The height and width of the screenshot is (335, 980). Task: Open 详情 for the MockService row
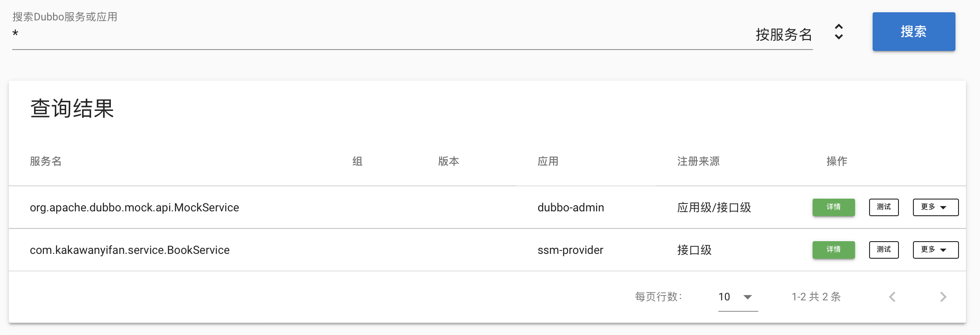[833, 207]
